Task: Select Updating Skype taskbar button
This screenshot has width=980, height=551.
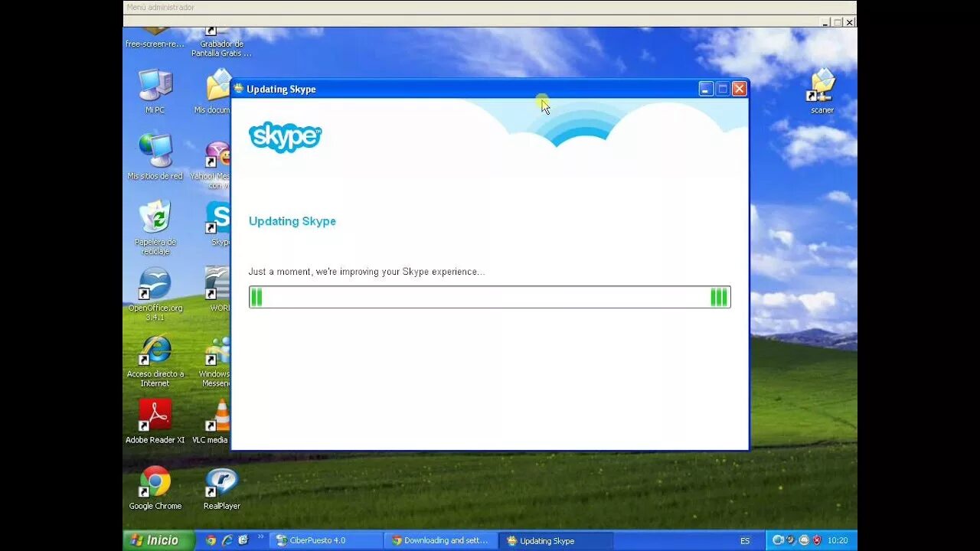Action: [x=556, y=540]
